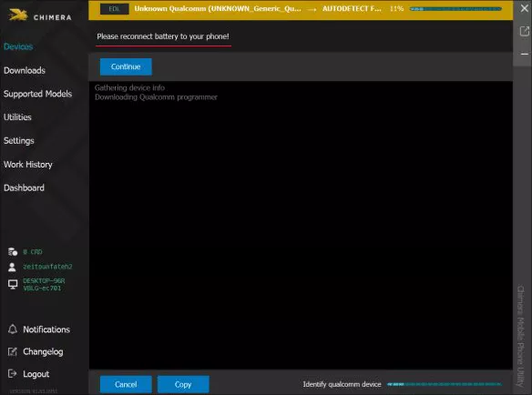Screen dimensions: 532x395
Task: Select the Logout text link
Action: coord(36,374)
